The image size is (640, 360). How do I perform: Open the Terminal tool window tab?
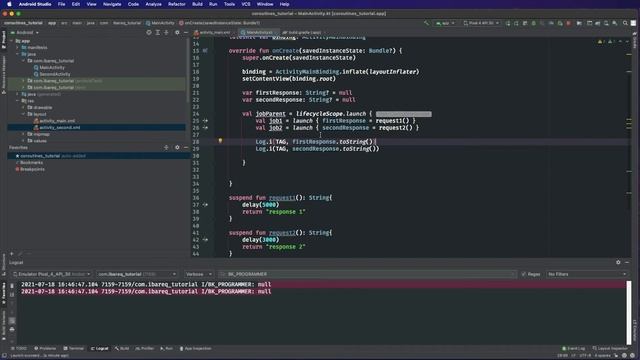tap(74, 349)
